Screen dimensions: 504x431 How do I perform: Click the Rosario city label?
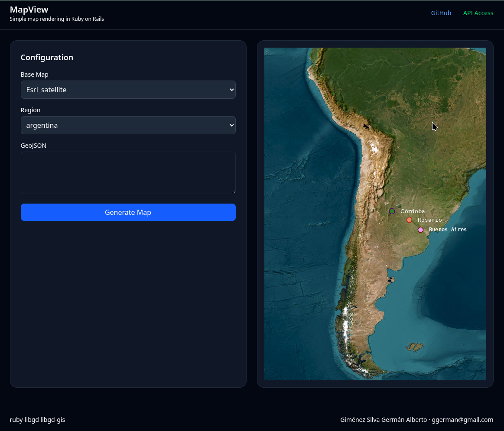pyautogui.click(x=429, y=220)
